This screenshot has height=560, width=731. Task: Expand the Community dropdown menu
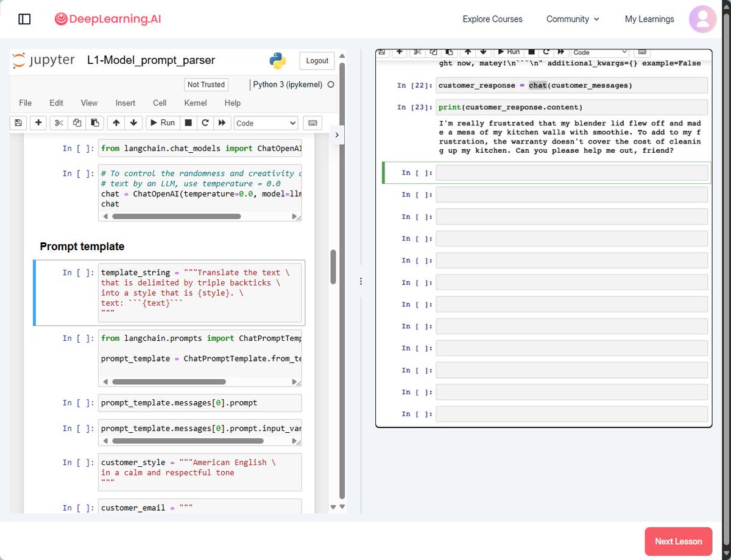click(x=573, y=19)
